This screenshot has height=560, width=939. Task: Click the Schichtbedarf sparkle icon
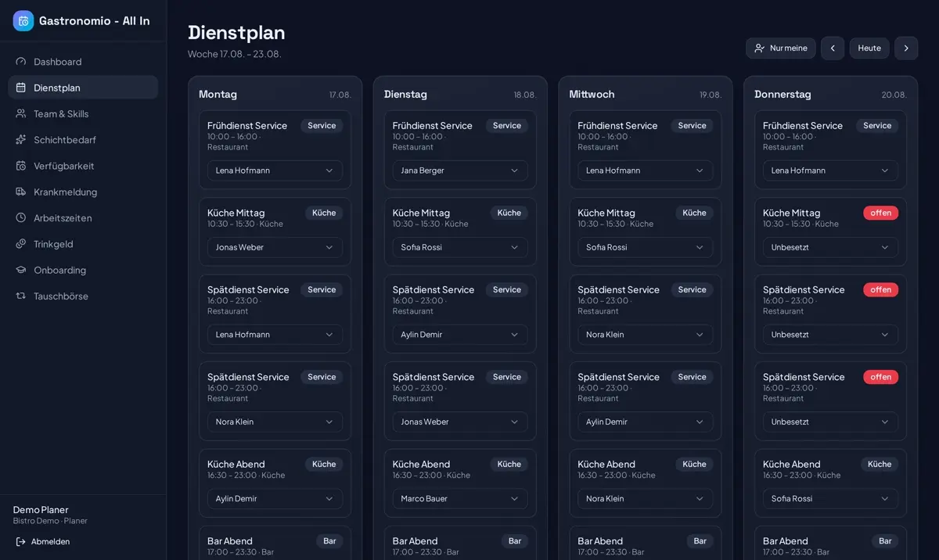[x=21, y=139]
